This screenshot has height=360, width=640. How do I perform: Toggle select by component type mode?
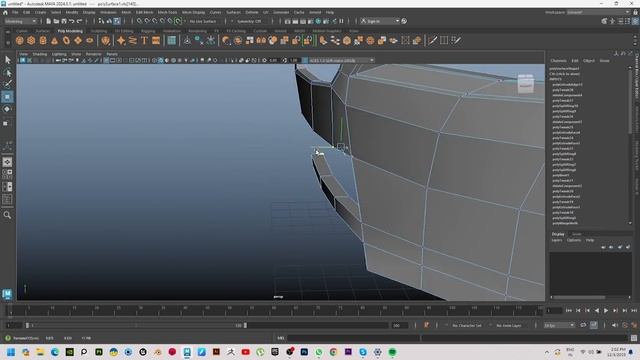tap(117, 21)
